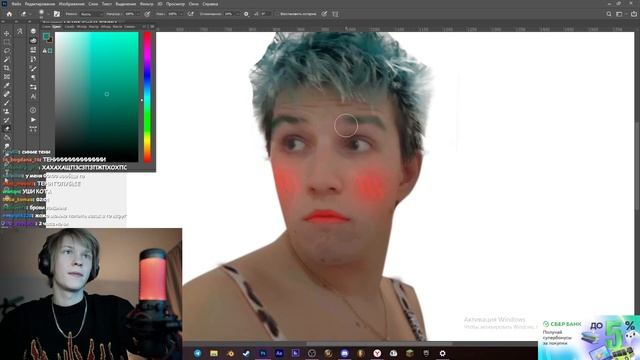
Task: Open the Файл menu
Action: coord(16,4)
